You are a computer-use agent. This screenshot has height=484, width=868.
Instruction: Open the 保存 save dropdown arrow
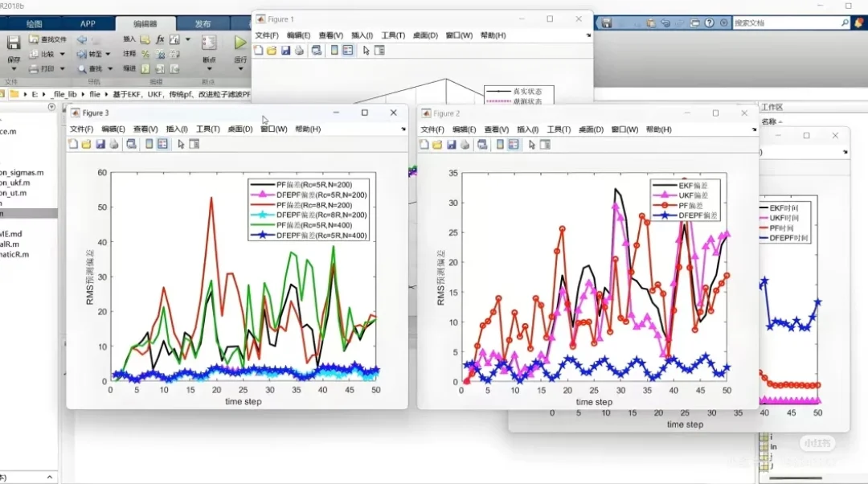[x=14, y=69]
